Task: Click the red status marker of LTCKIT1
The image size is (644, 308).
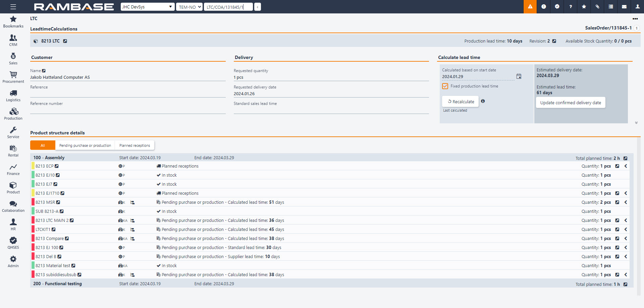Action: (x=33, y=230)
